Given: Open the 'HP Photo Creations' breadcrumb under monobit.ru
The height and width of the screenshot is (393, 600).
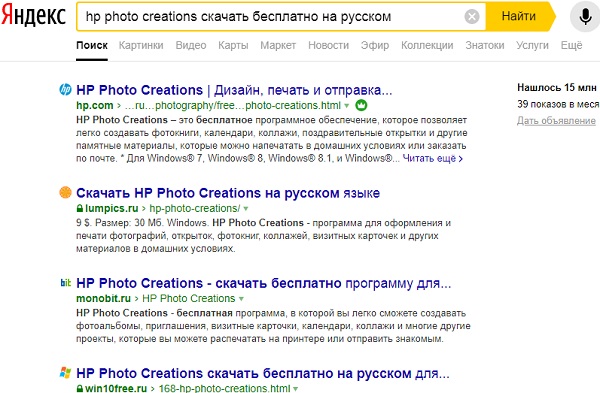Looking at the screenshot, I should tap(189, 298).
